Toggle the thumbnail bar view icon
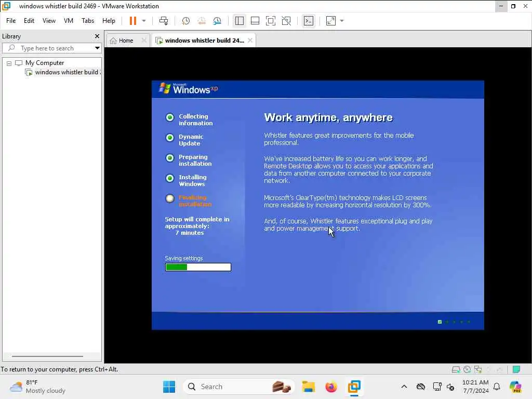The height and width of the screenshot is (399, 532). click(255, 21)
